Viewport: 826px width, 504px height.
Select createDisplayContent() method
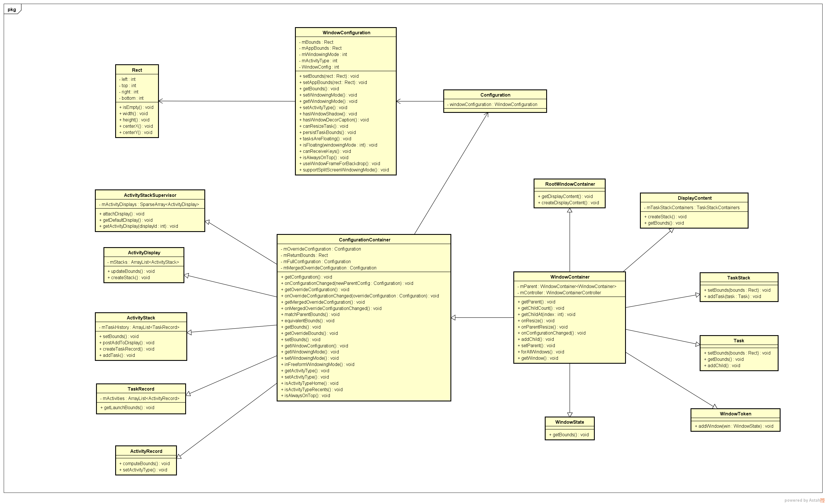(x=568, y=203)
